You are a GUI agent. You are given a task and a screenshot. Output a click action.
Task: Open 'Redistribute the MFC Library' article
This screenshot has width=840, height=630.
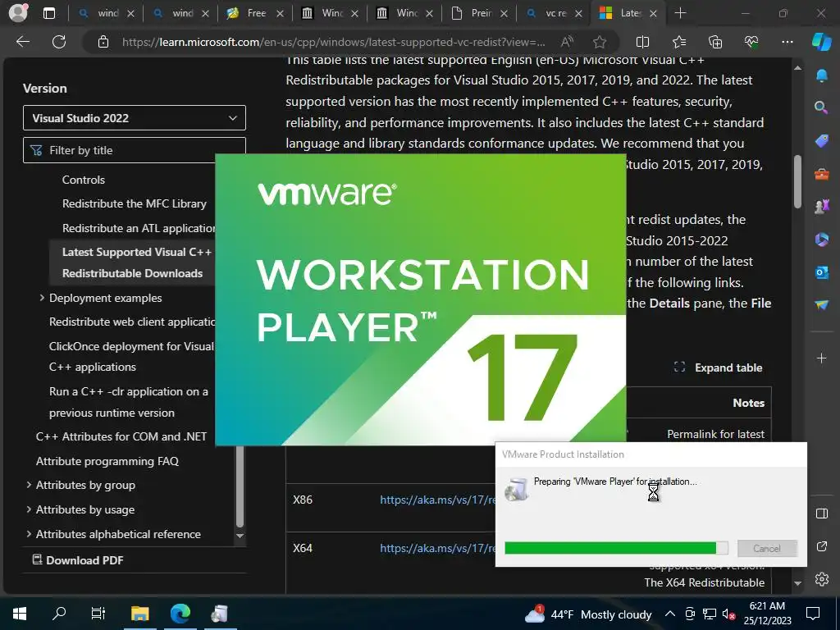click(134, 203)
